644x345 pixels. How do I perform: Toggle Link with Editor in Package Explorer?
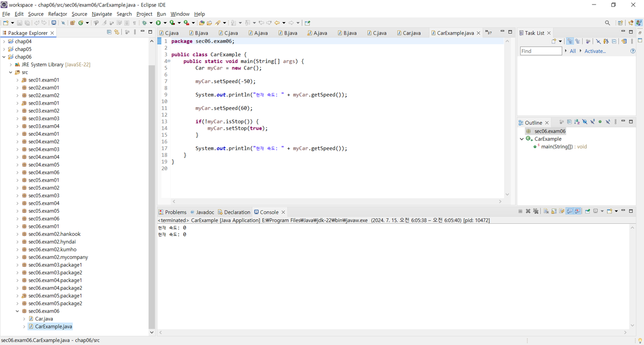(x=117, y=32)
